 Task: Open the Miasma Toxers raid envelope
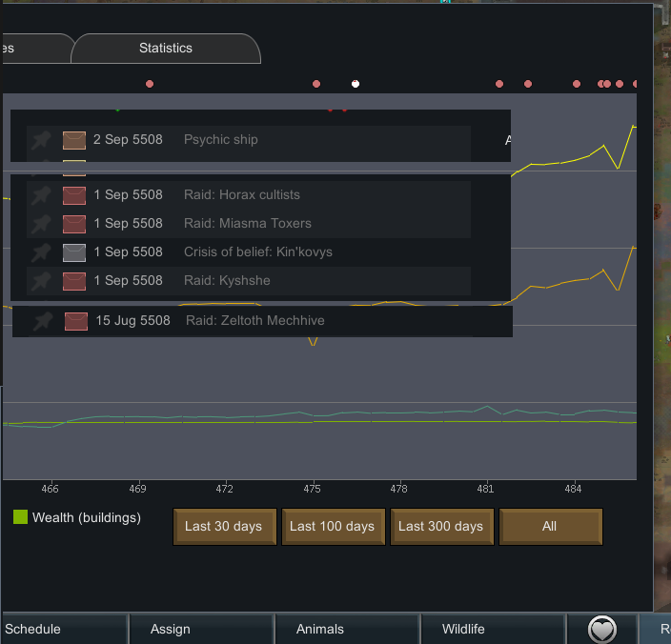coord(74,224)
